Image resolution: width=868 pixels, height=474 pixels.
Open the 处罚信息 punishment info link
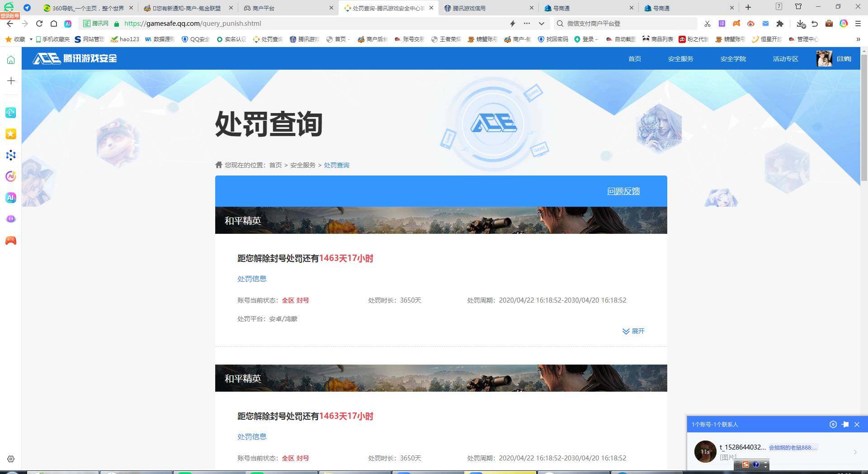click(x=251, y=279)
